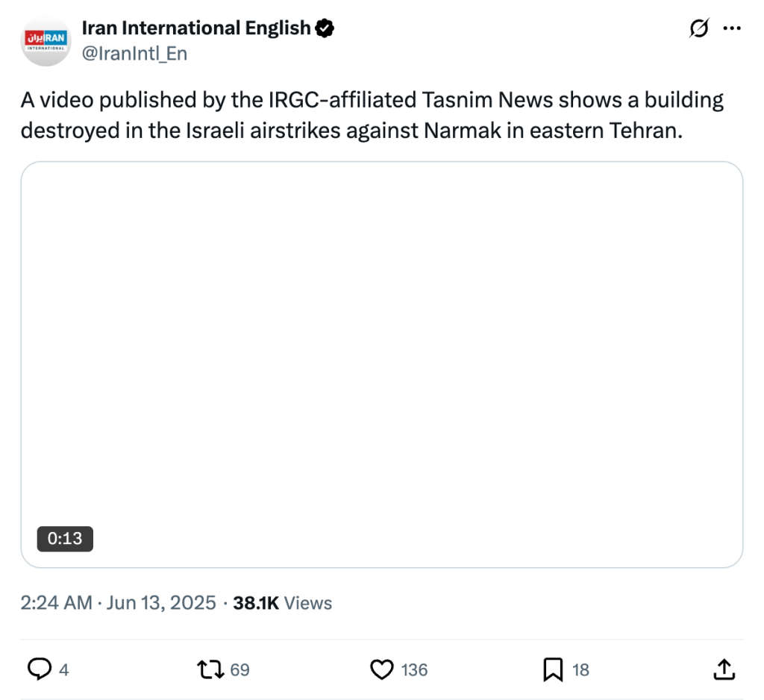Like the post with the heart icon
The width and height of the screenshot is (764, 700).
click(382, 669)
